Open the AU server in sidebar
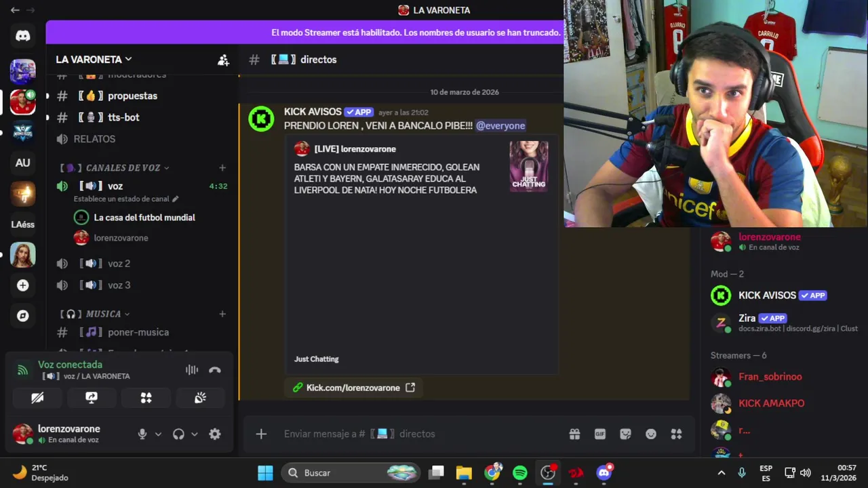The height and width of the screenshot is (488, 868). [23, 163]
